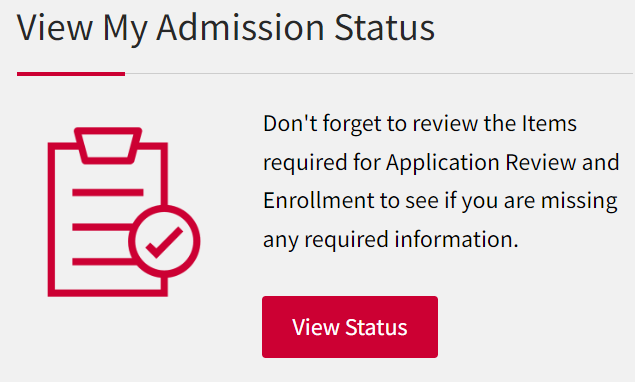Screen dimensions: 635x382
Task: Click the clip at top of clipboard icon
Action: click(x=108, y=146)
